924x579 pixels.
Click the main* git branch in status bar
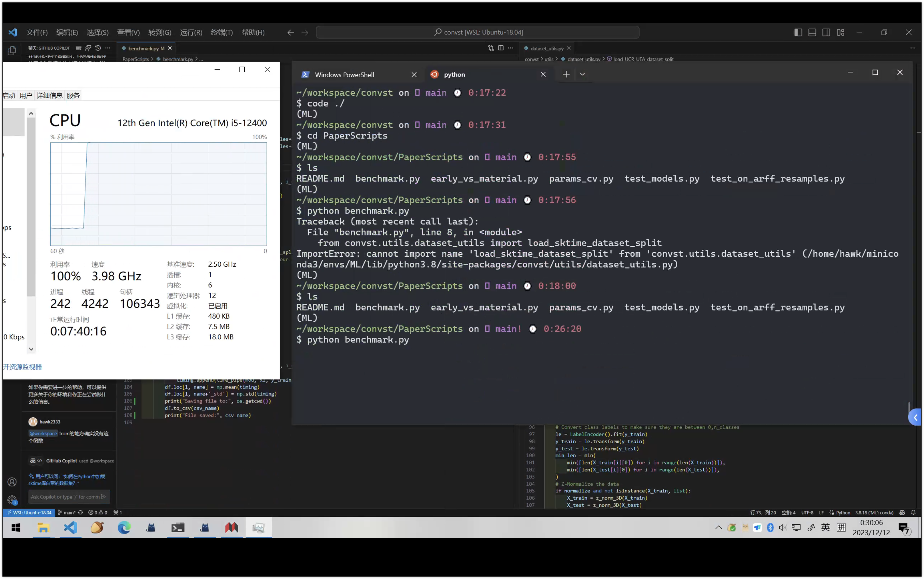click(66, 512)
